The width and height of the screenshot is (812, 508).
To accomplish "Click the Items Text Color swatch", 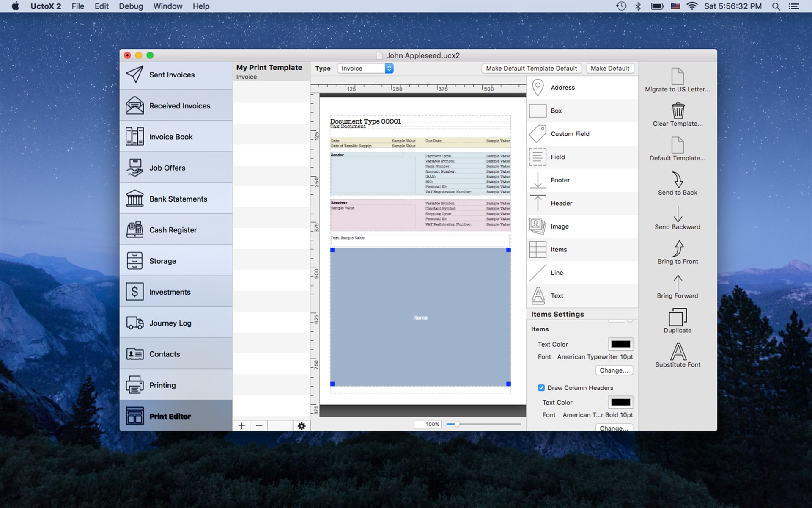I will coord(620,344).
